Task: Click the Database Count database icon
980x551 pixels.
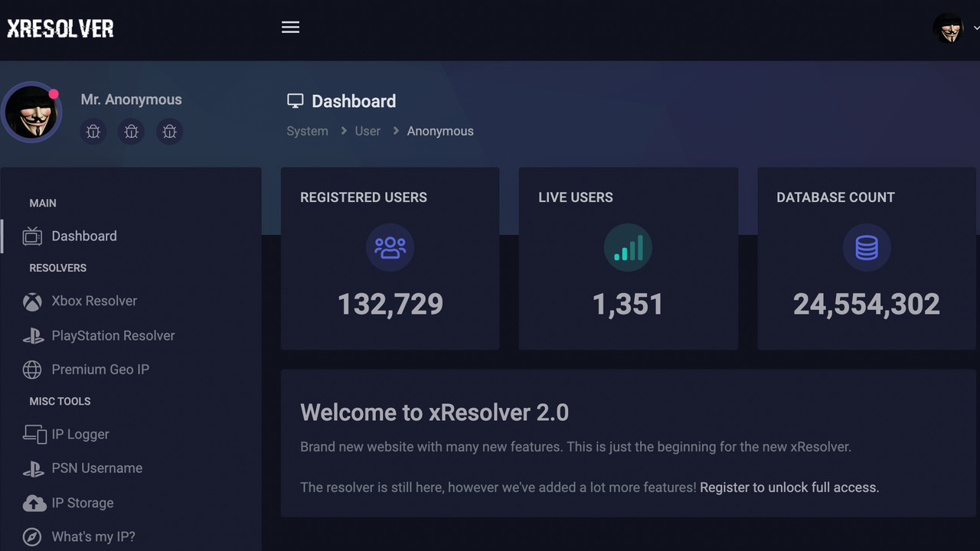Action: tap(867, 247)
